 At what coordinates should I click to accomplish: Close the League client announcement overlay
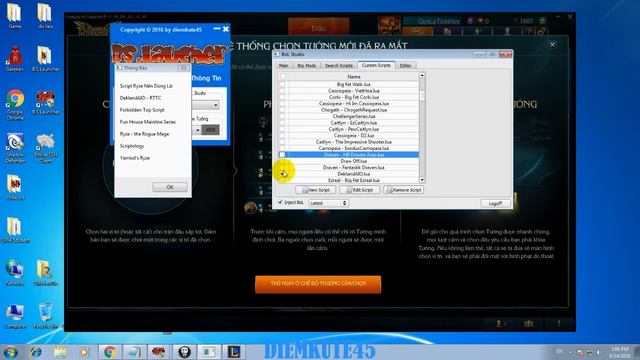[552, 44]
